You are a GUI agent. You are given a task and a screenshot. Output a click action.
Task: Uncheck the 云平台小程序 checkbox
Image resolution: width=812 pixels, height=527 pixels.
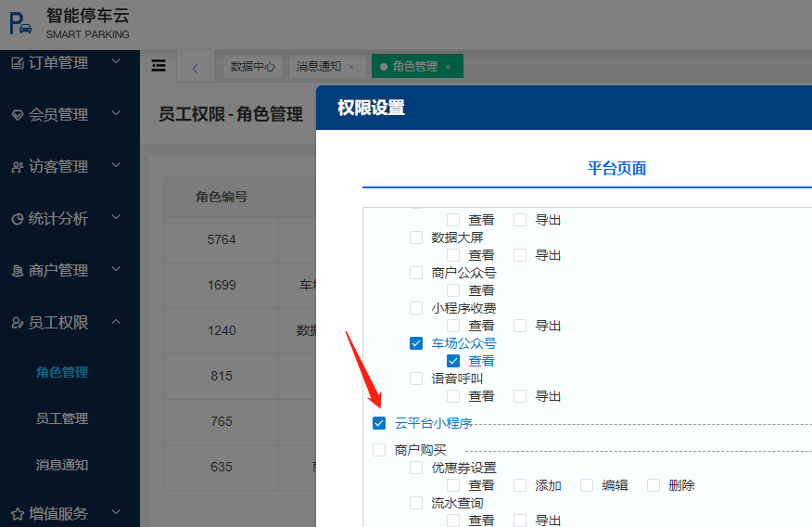pos(378,423)
